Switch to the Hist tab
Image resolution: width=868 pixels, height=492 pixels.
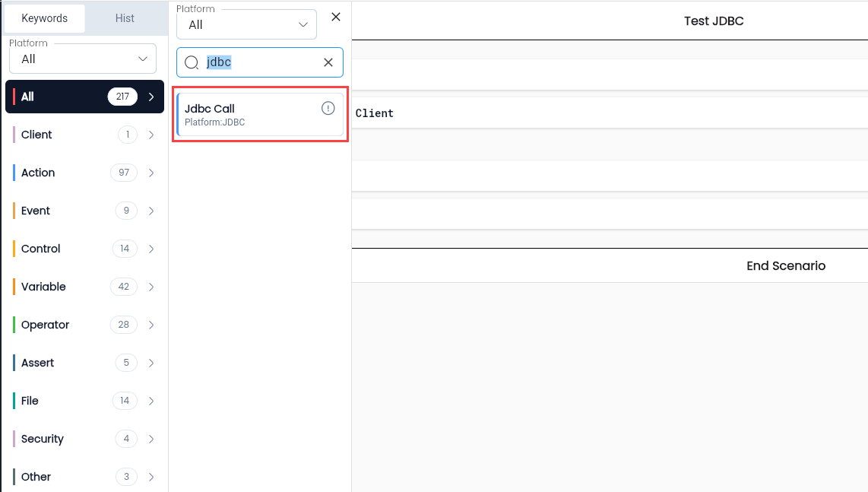pyautogui.click(x=125, y=18)
